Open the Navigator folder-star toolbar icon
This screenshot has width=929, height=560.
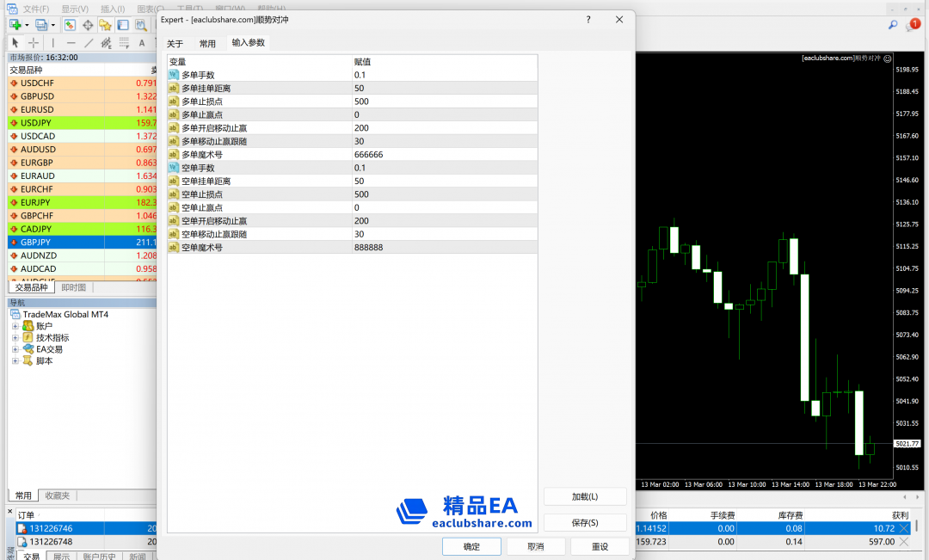(105, 25)
